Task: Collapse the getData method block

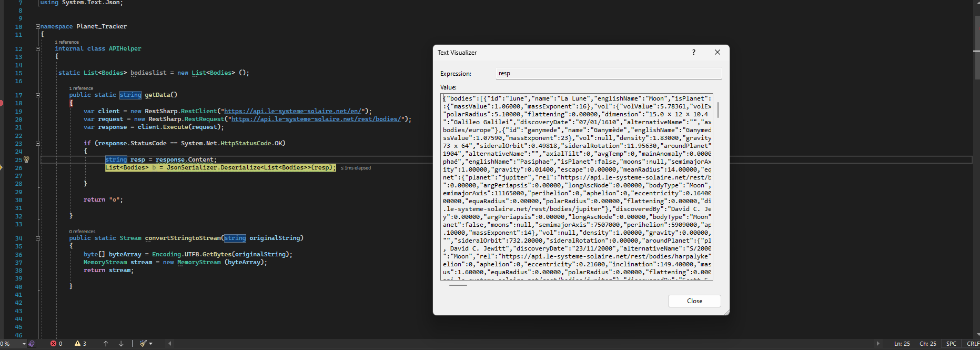Action: [38, 95]
